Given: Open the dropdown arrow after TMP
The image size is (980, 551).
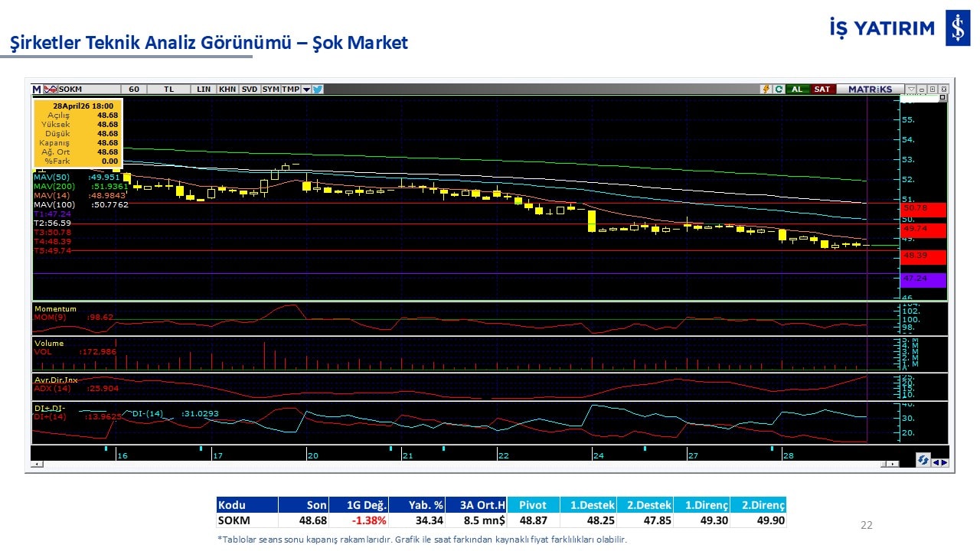Looking at the screenshot, I should [x=306, y=90].
